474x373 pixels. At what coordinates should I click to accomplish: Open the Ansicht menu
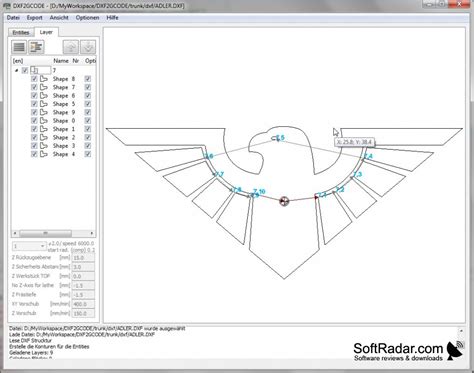point(59,18)
